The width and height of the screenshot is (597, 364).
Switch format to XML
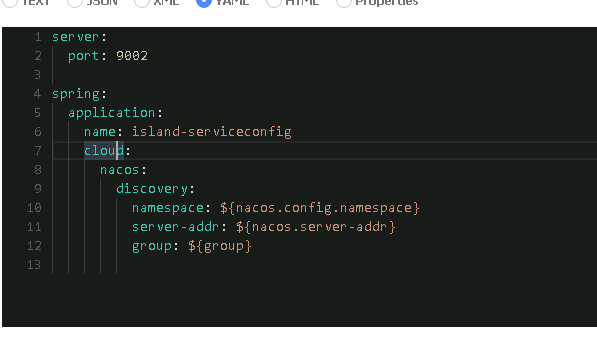click(x=142, y=2)
